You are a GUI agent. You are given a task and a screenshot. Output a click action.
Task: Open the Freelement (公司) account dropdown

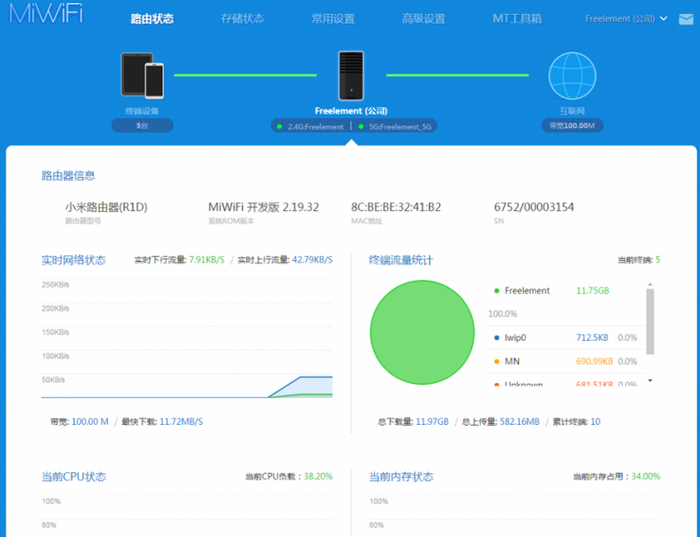coord(626,19)
